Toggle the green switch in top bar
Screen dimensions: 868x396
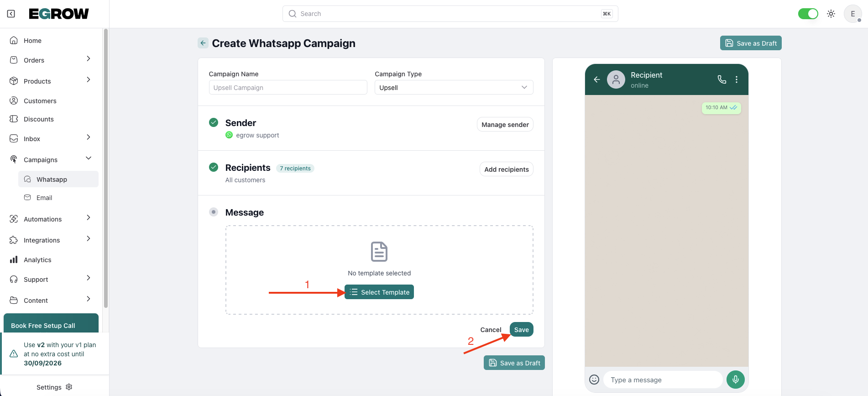coord(808,14)
